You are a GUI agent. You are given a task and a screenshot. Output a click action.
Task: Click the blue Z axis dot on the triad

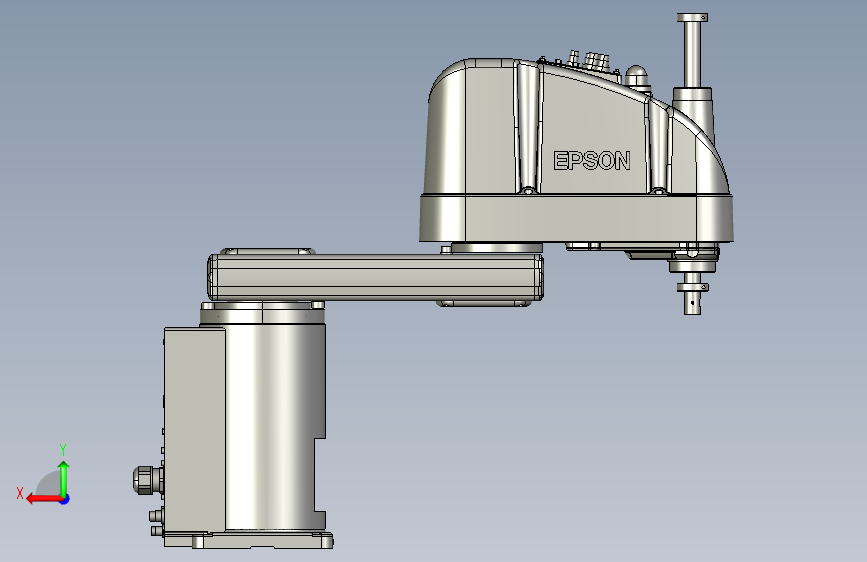(65, 499)
